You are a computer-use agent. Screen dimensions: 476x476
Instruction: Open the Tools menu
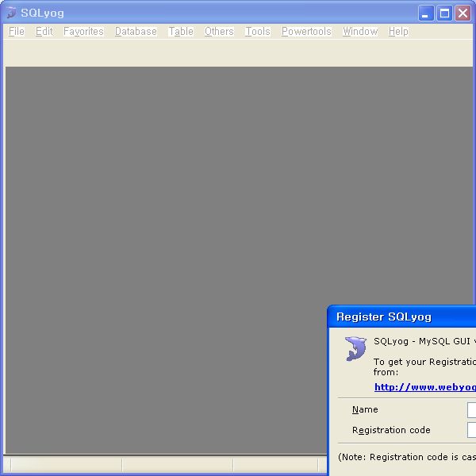click(258, 32)
